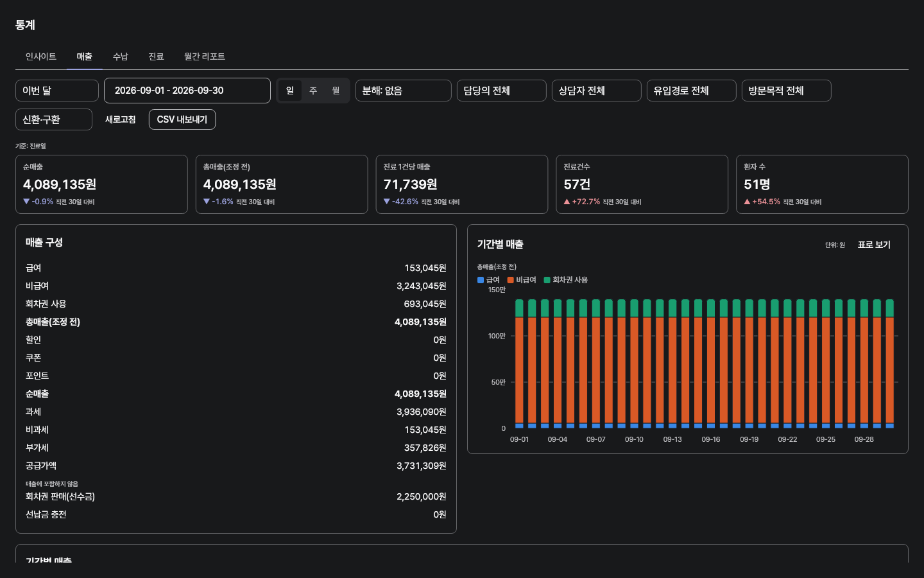
Task: Expand the 상담자 전체 filter
Action: coord(597,91)
